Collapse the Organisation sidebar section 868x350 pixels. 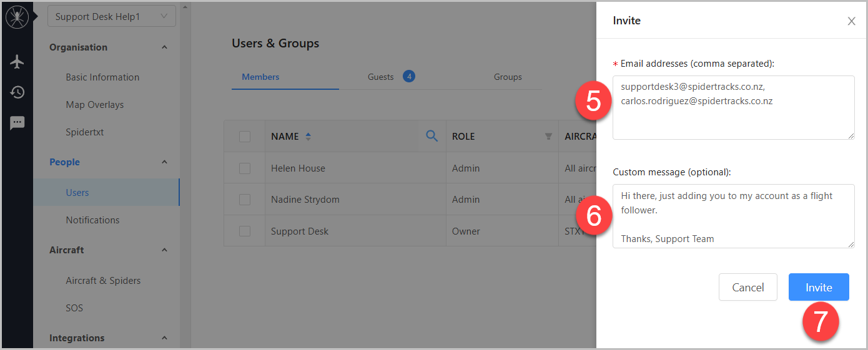(x=164, y=47)
